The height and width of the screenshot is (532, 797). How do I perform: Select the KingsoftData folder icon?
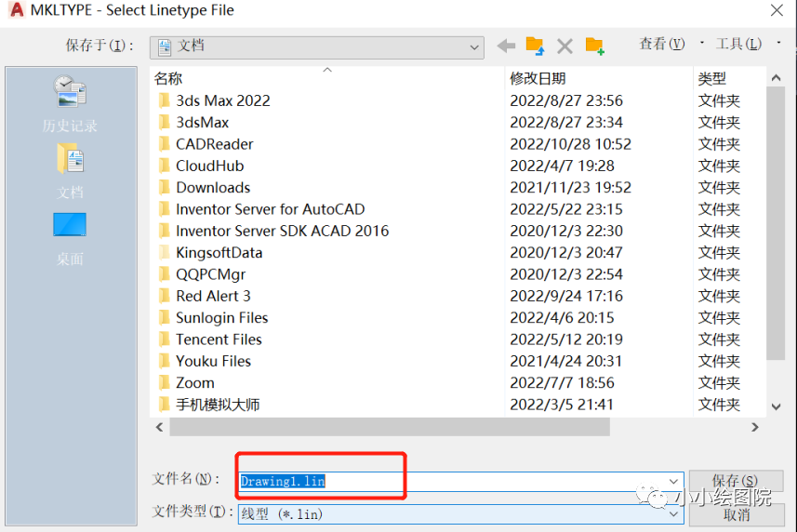pos(165,253)
